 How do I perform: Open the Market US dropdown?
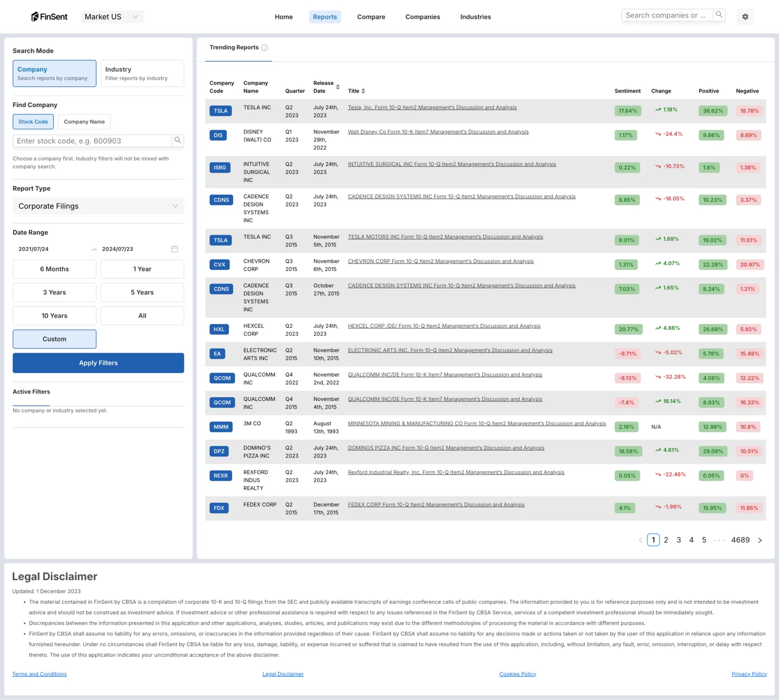[x=111, y=17]
